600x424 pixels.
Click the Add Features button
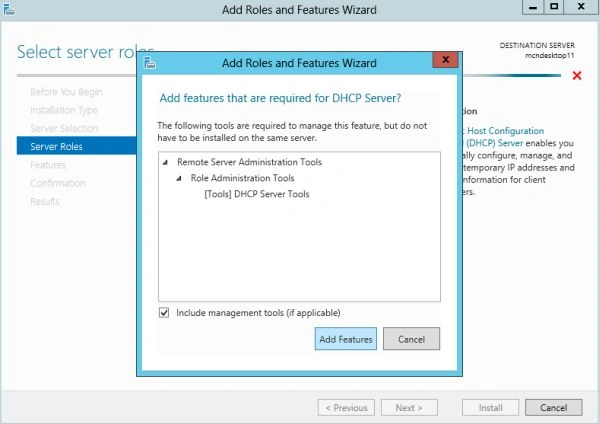[346, 339]
